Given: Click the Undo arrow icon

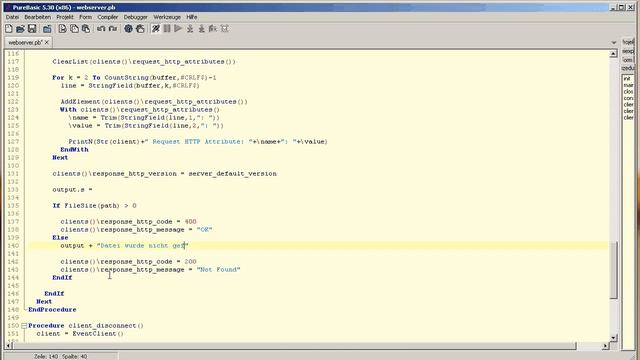Looking at the screenshot, I should 101,29.
